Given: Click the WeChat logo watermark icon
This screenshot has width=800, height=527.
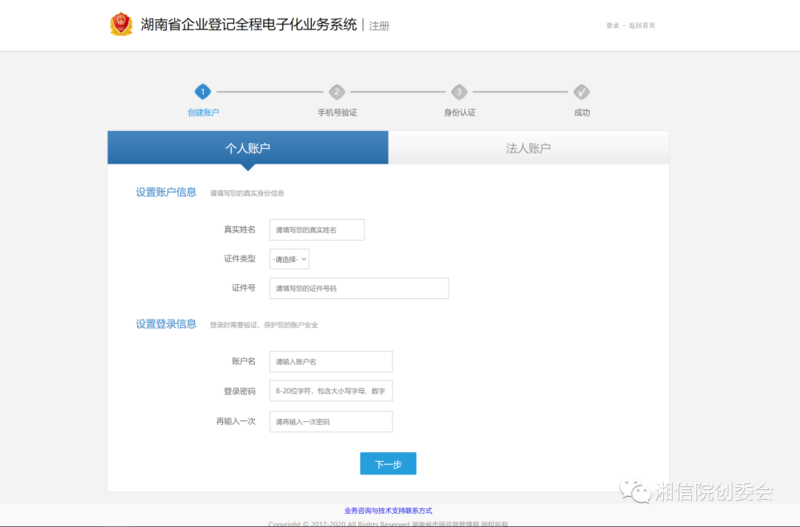Looking at the screenshot, I should tap(635, 491).
